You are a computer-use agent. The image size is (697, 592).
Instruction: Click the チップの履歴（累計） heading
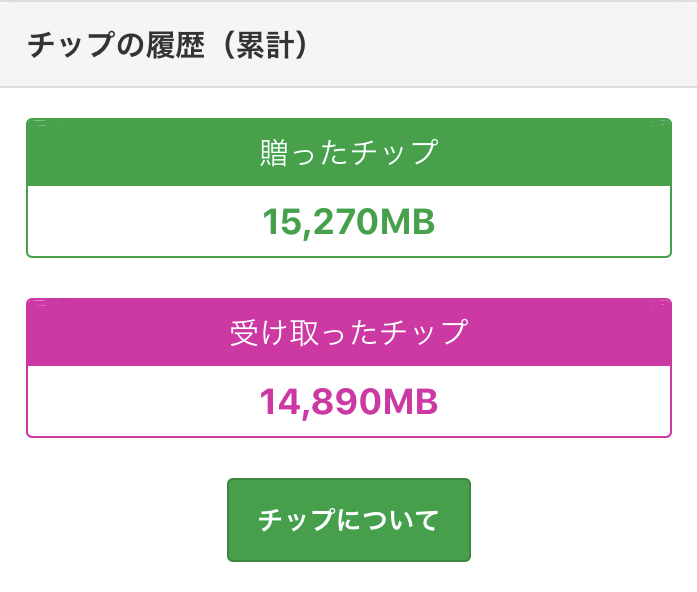pyautogui.click(x=166, y=45)
